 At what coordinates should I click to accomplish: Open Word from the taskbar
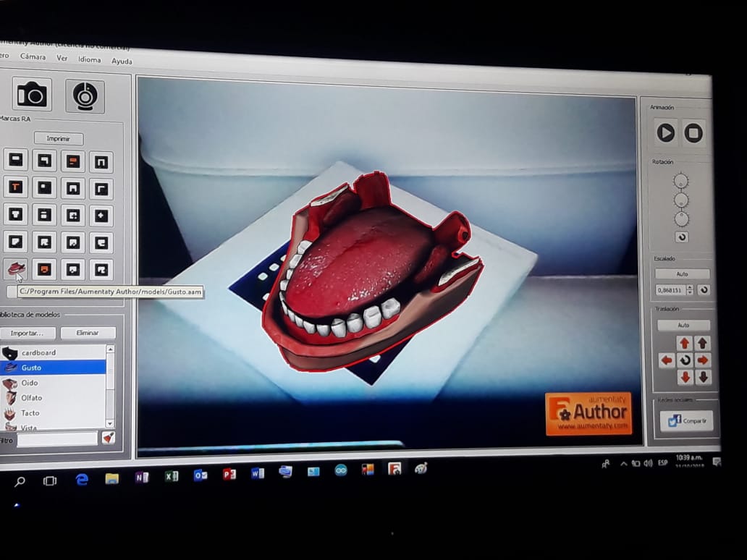(x=257, y=473)
